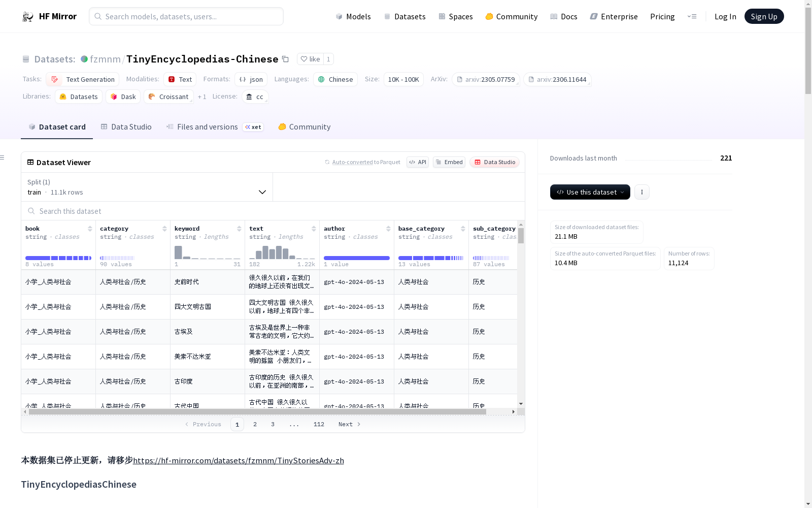
Task: Switch to the Dataset card tab
Action: coord(57,127)
